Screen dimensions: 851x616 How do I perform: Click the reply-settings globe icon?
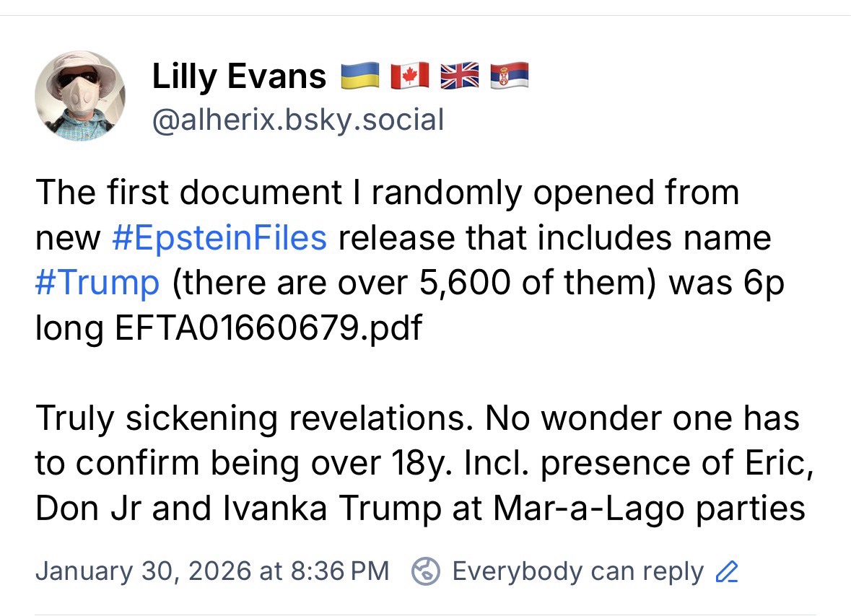point(426,571)
